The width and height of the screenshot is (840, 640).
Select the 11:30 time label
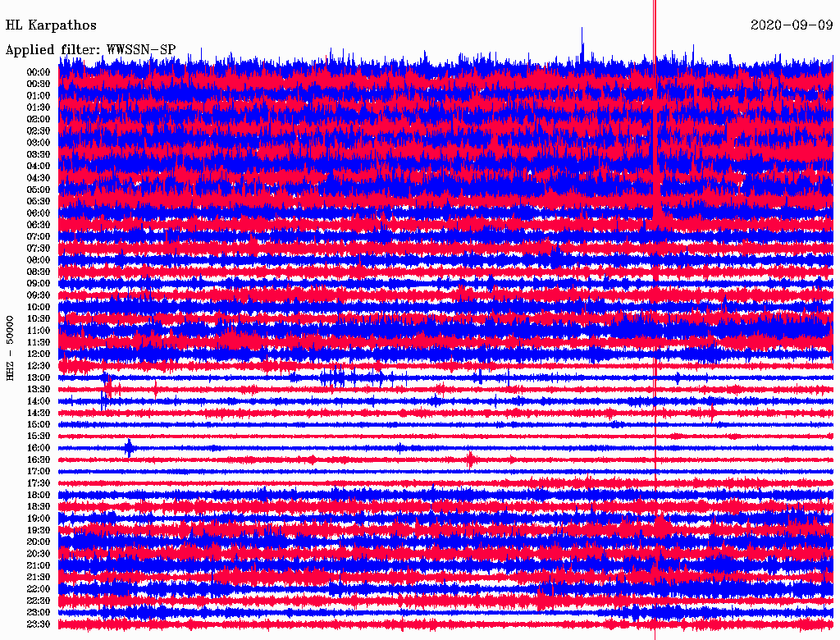click(x=39, y=342)
